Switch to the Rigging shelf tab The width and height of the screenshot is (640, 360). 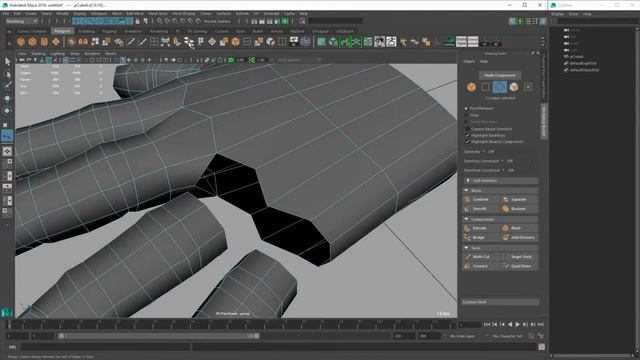tap(109, 31)
